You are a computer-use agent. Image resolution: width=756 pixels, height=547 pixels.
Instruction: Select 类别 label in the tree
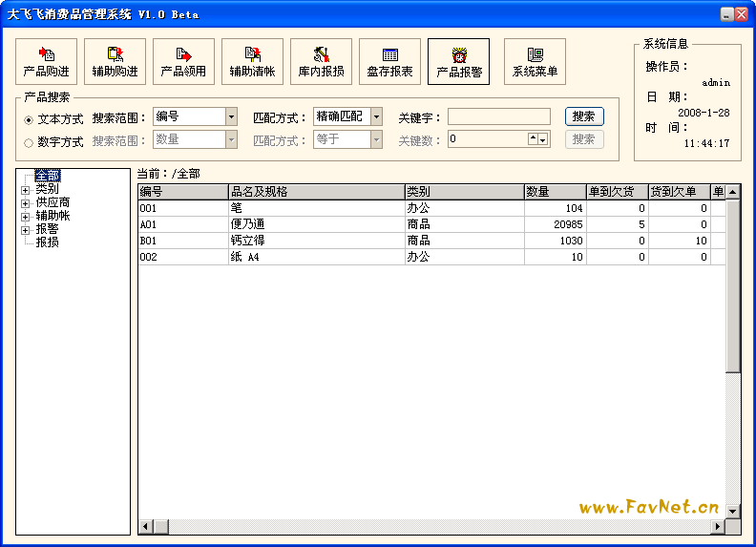(48, 189)
